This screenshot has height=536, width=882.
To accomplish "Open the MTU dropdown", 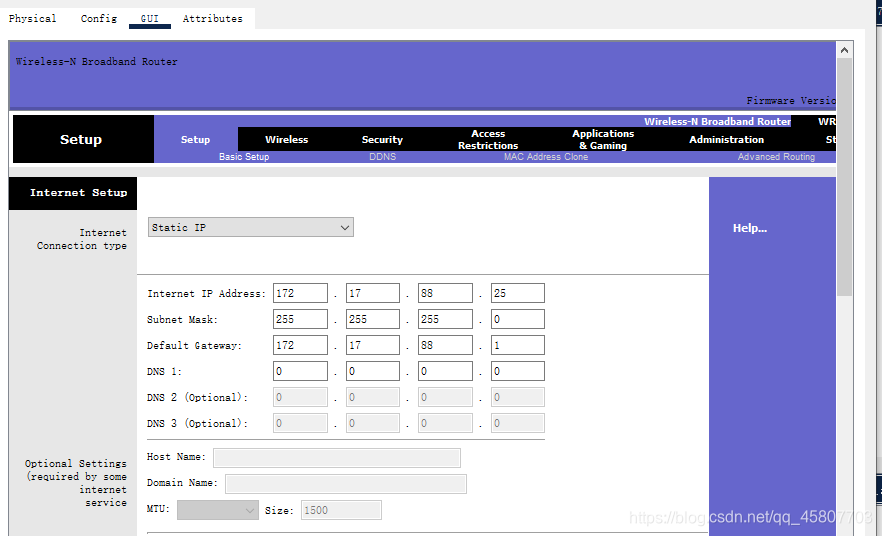I will pyautogui.click(x=218, y=510).
